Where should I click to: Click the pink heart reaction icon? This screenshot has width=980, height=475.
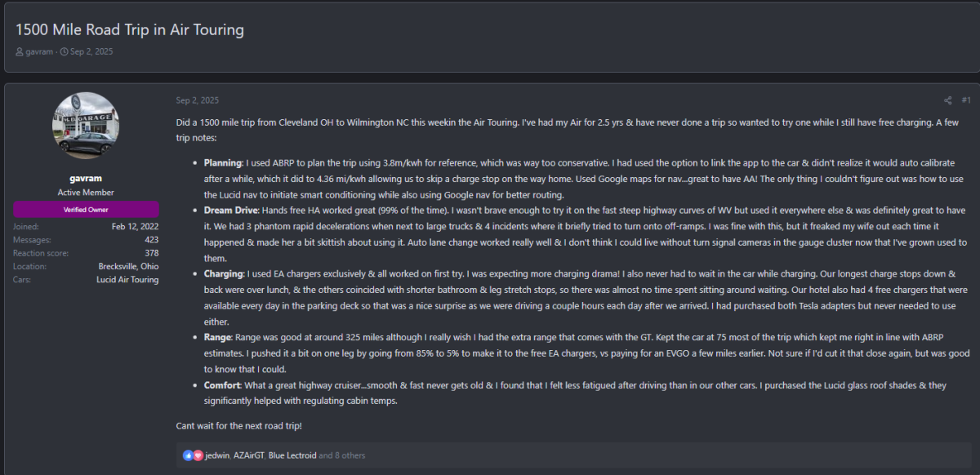(198, 455)
